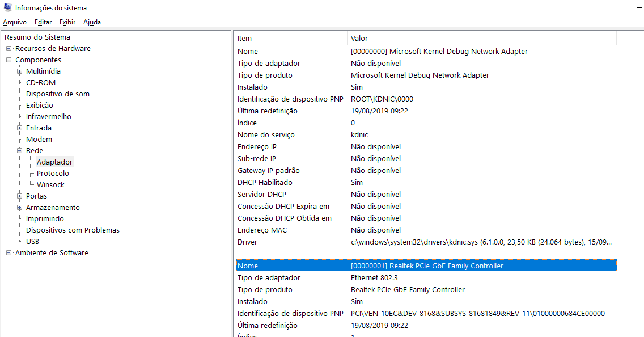Click the Informações do sistema window icon
This screenshot has height=337, width=644.
point(7,7)
